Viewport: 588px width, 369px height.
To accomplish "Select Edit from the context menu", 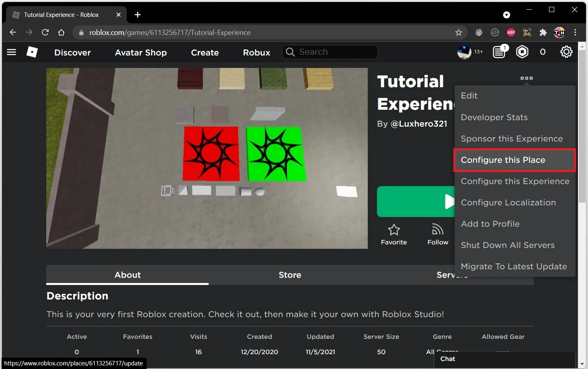I will 515,96.
